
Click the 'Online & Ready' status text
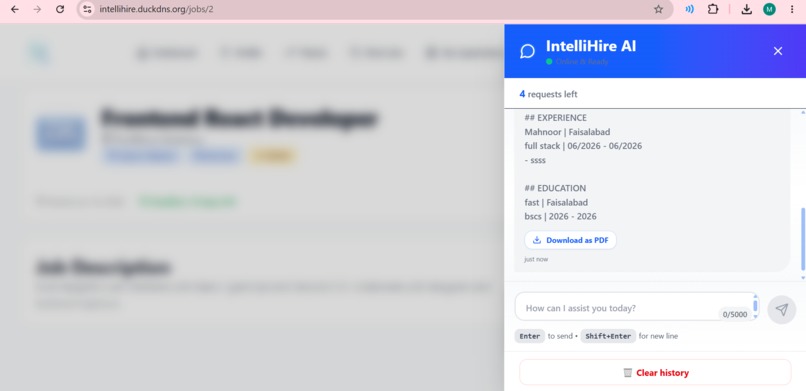click(582, 62)
